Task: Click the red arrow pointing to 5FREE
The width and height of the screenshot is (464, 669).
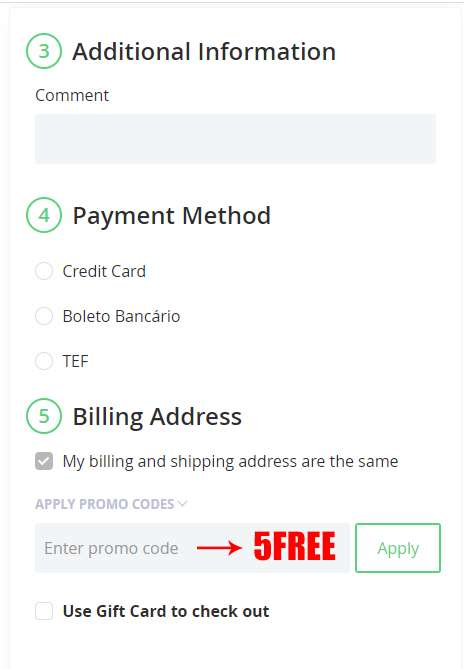Action: (219, 547)
